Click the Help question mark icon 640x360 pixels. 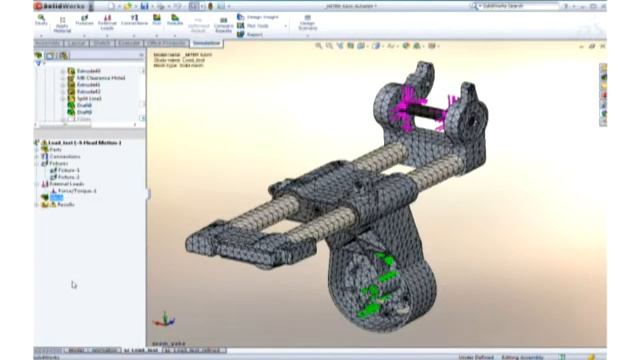[x=566, y=6]
